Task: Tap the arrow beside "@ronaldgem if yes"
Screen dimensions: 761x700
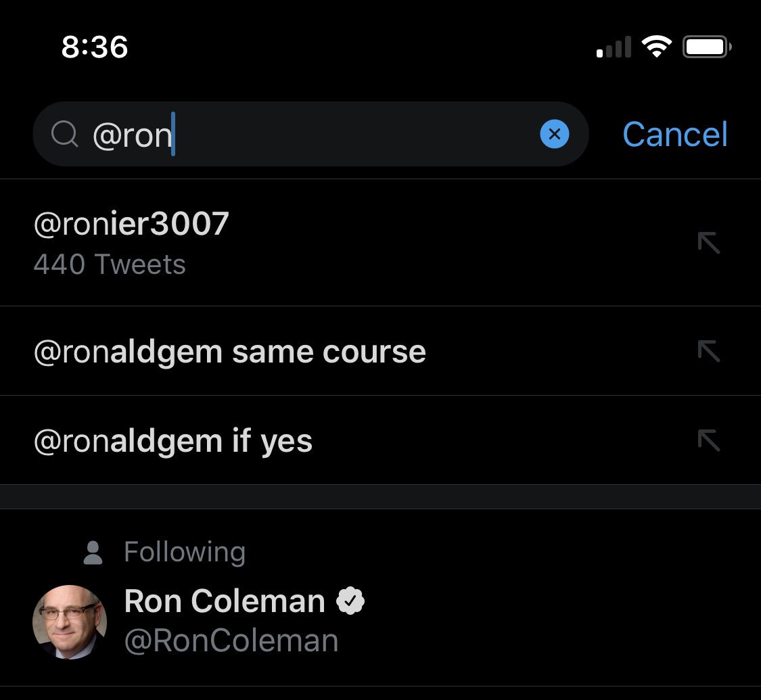Action: [x=708, y=440]
